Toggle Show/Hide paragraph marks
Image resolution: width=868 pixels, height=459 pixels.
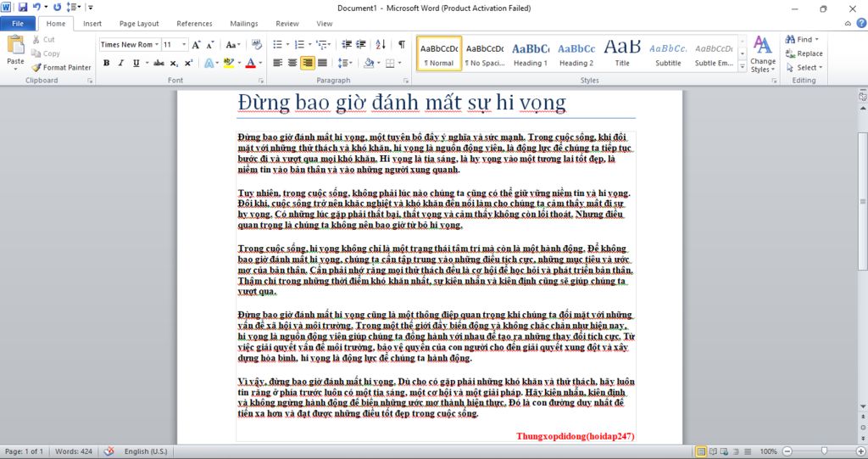pyautogui.click(x=401, y=44)
